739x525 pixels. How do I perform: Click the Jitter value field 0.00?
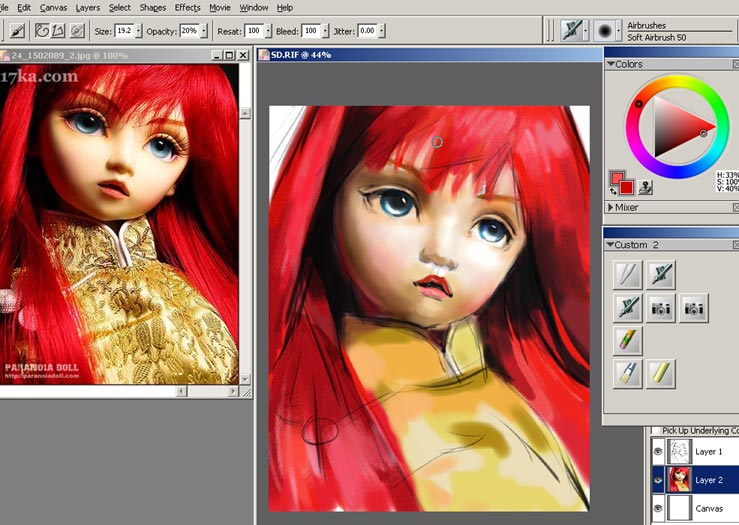click(x=368, y=31)
